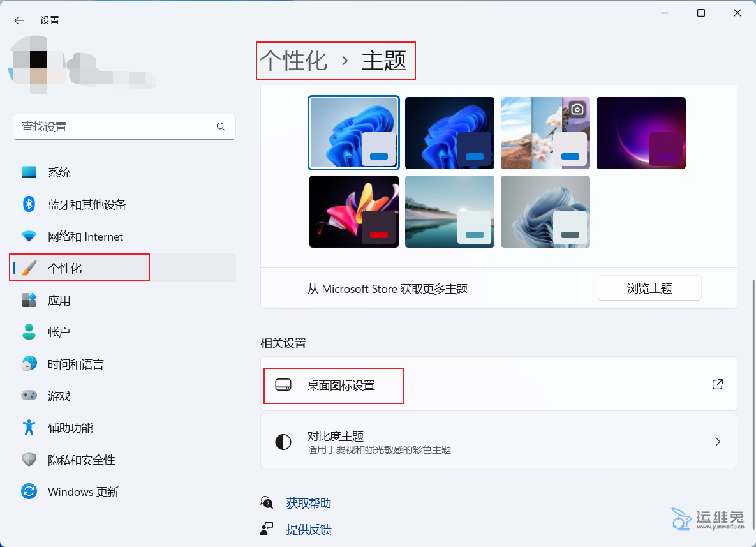Open the 获取帮助 link

click(309, 503)
